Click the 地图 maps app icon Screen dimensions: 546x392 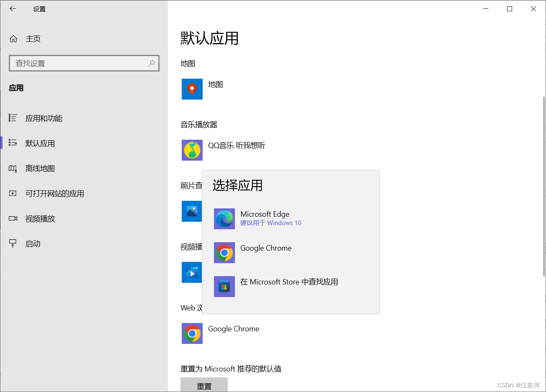click(192, 89)
